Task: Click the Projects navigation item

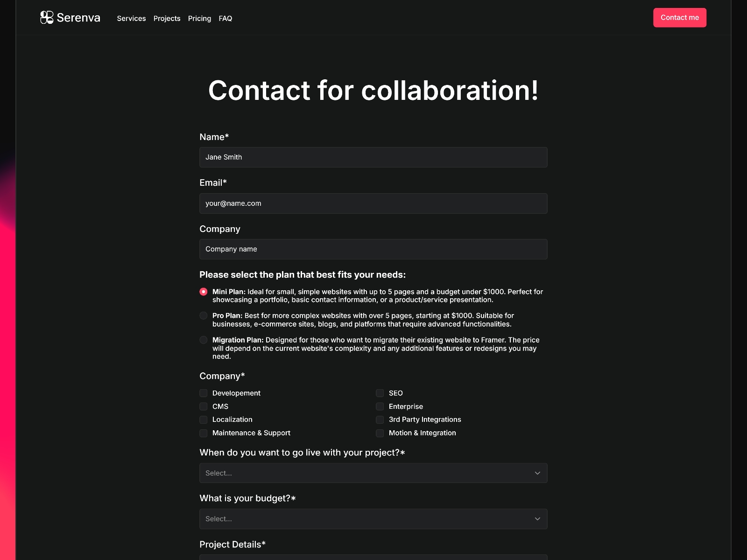Action: [167, 18]
